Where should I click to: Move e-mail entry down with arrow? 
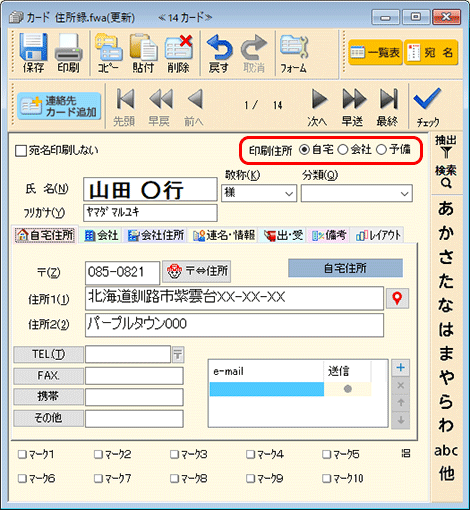point(401,420)
